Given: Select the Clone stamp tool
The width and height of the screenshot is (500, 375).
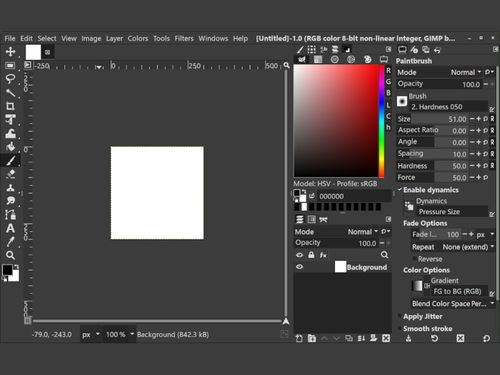Looking at the screenshot, I should [x=10, y=187].
